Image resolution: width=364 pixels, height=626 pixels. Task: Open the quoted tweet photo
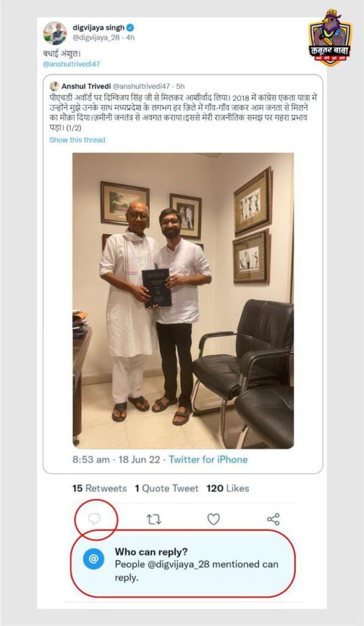[x=183, y=301]
